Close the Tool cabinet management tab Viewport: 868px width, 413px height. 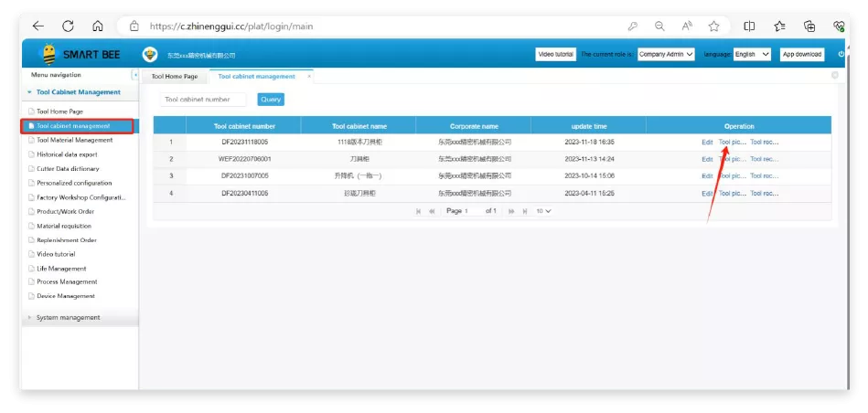click(x=309, y=77)
